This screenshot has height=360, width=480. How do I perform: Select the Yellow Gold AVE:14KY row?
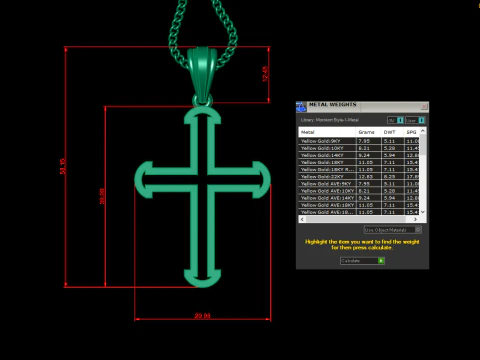tap(359, 198)
